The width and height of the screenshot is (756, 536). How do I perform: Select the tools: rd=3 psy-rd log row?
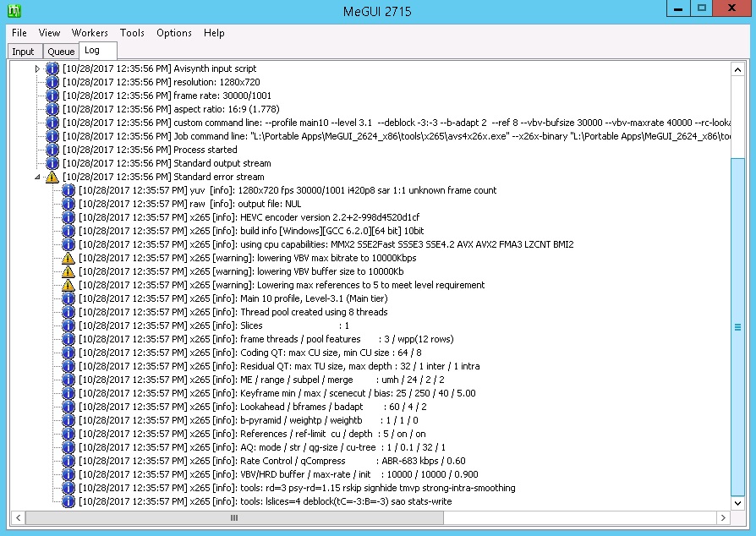pos(297,488)
